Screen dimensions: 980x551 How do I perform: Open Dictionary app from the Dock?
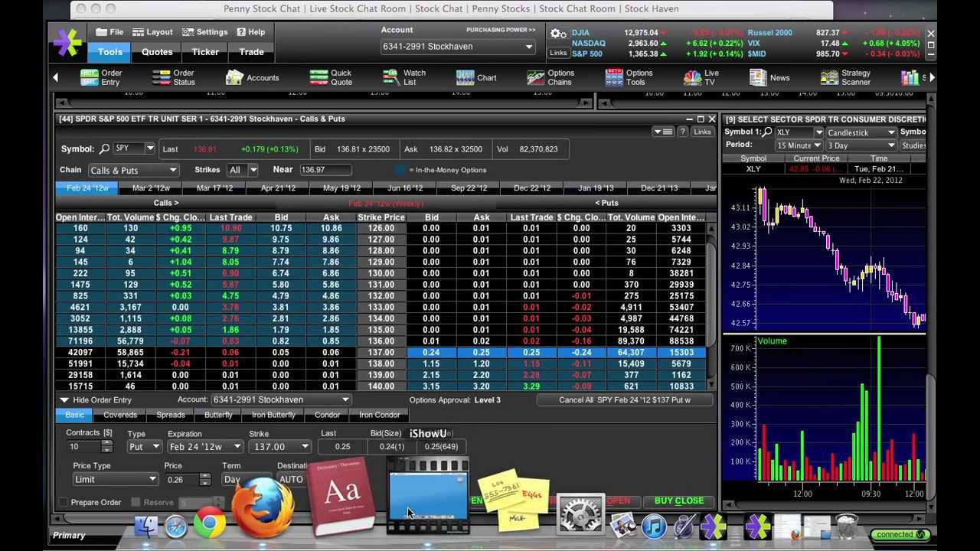[341, 495]
